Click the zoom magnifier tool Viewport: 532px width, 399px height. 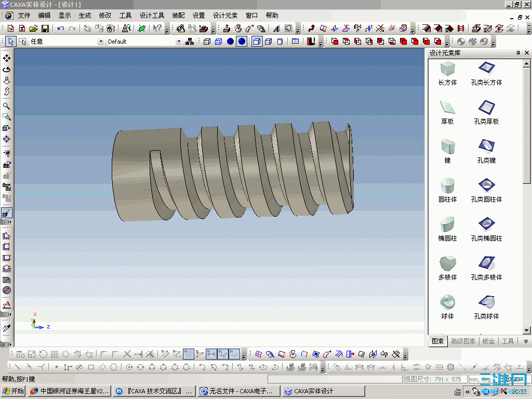pyautogui.click(x=6, y=106)
